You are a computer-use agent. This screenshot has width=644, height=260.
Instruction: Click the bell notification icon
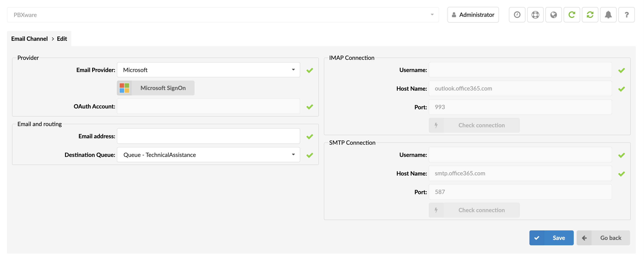pyautogui.click(x=608, y=15)
